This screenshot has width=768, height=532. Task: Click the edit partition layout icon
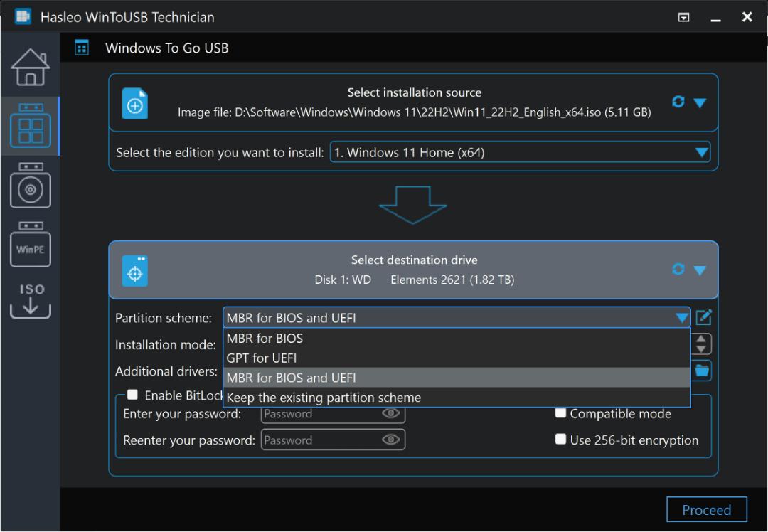tap(704, 317)
